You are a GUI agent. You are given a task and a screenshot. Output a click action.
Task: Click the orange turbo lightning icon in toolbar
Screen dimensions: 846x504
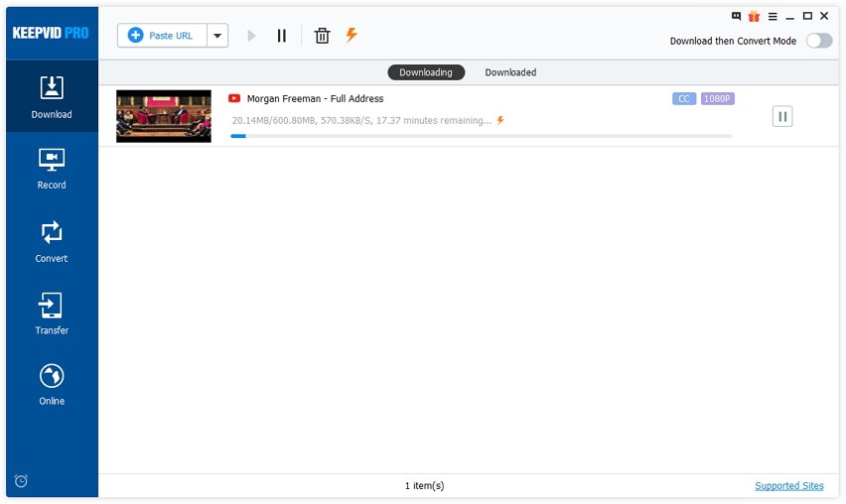click(x=352, y=35)
